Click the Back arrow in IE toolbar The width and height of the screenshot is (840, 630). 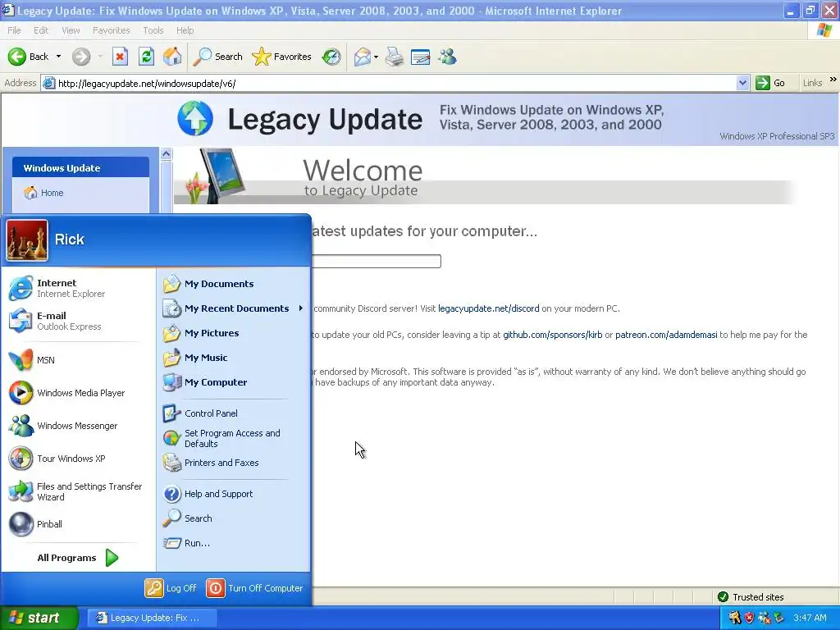click(x=28, y=57)
